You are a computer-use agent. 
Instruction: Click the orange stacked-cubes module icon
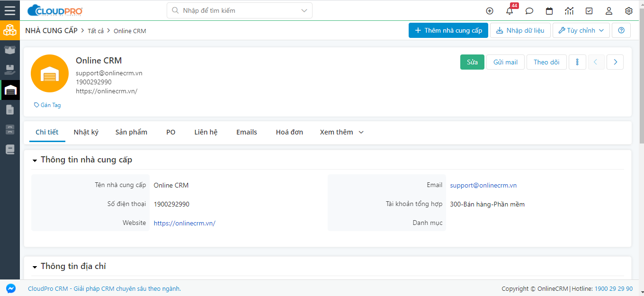pyautogui.click(x=10, y=30)
